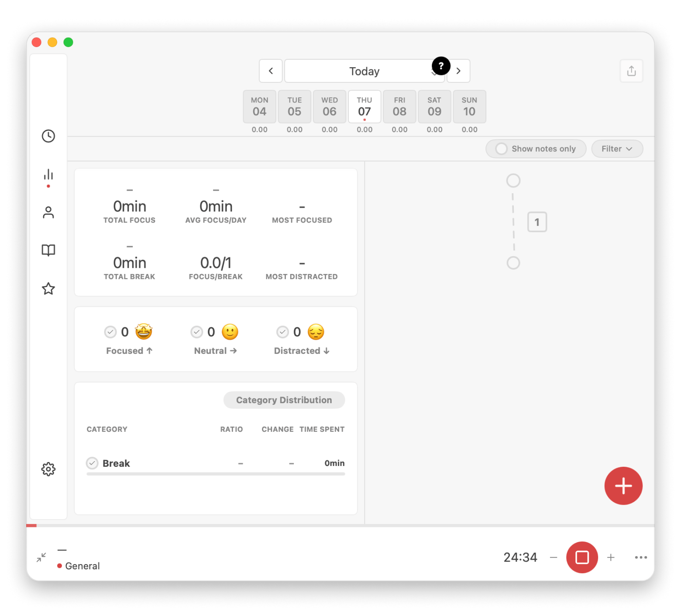Click the RATIO column header
The width and height of the screenshot is (681, 616).
click(x=231, y=429)
